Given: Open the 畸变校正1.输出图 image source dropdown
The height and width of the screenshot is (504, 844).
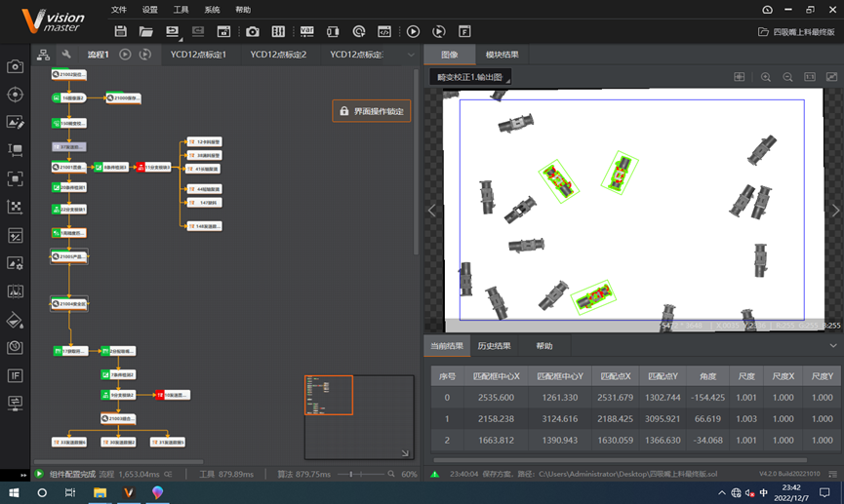Looking at the screenshot, I should (x=470, y=77).
